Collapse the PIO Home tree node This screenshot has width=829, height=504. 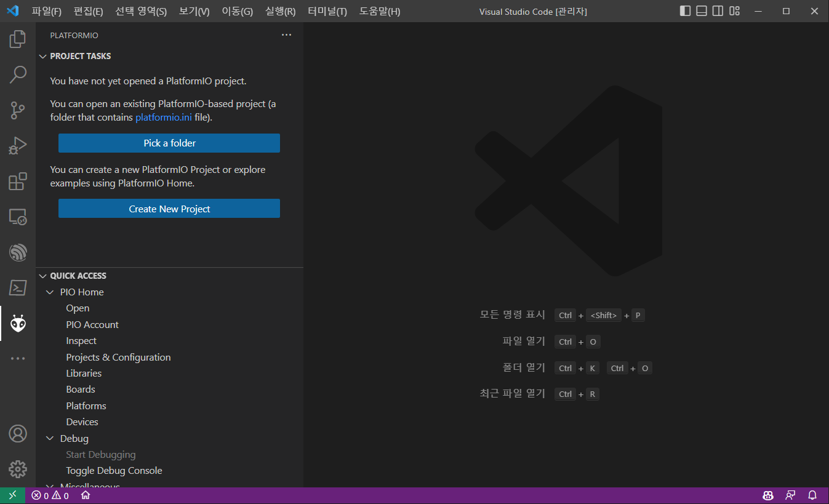coord(50,292)
